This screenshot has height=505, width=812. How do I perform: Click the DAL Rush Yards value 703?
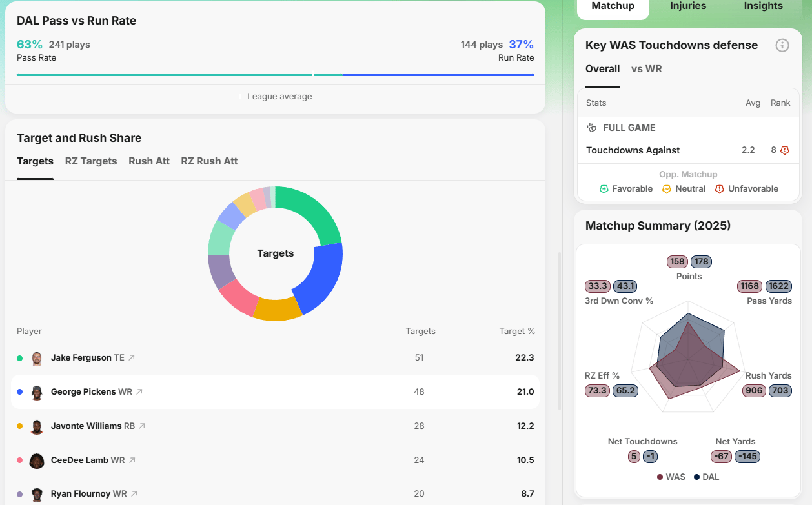pos(780,390)
